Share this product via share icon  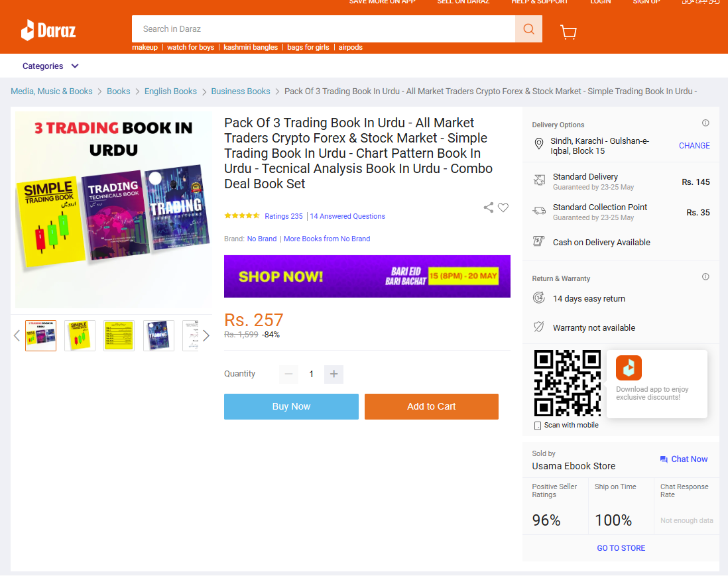coord(489,207)
